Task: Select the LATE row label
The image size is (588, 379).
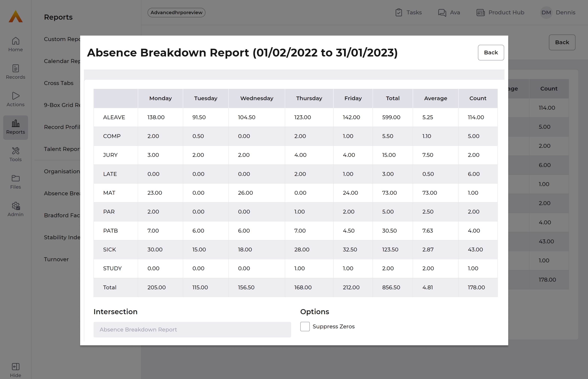Action: click(x=110, y=174)
